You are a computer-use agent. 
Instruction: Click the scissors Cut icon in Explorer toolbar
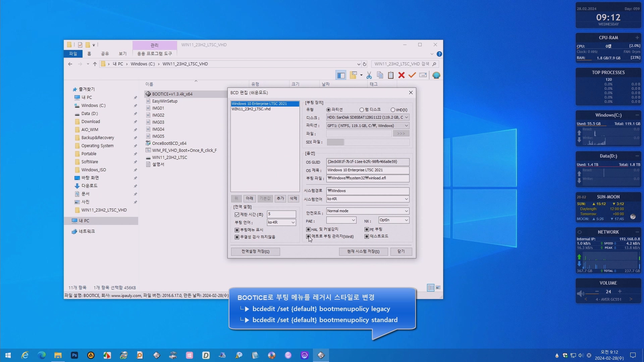tap(369, 75)
